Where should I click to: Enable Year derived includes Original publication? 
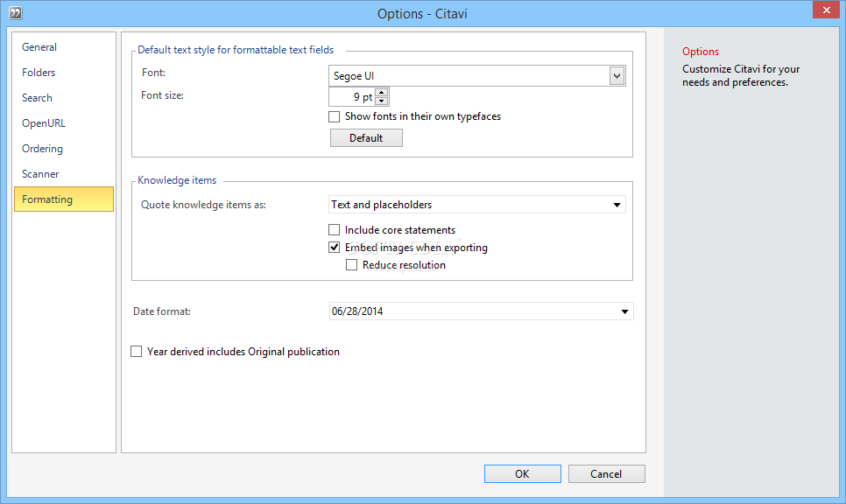click(x=136, y=352)
